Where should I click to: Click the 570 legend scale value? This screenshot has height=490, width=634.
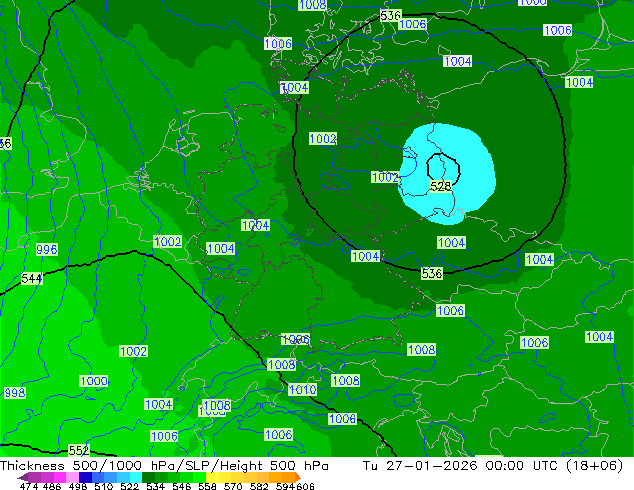233,486
